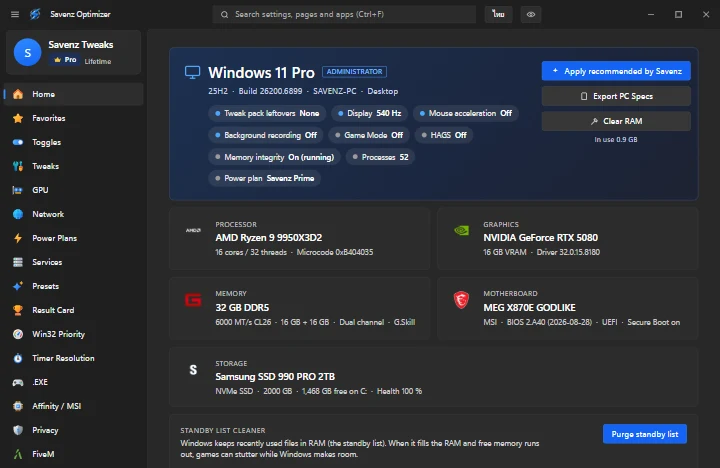Viewport: 720px width, 468px height.
Task: Toggle the eye visibility icon
Action: click(531, 14)
